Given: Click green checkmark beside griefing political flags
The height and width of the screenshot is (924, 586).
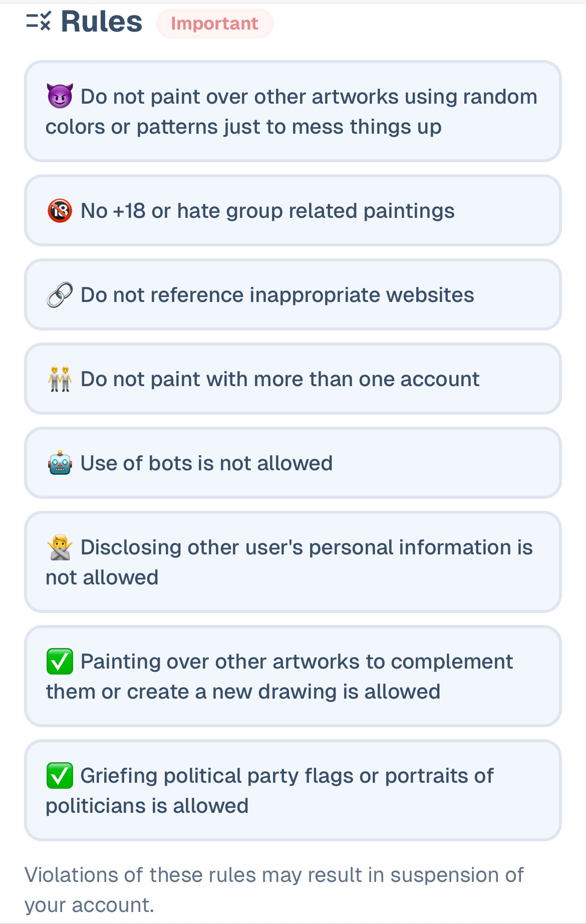Looking at the screenshot, I should pyautogui.click(x=60, y=776).
